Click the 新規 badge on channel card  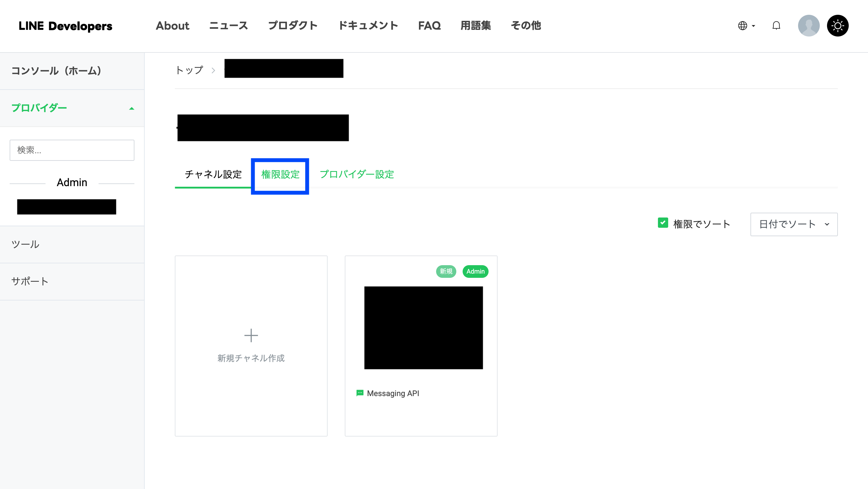445,271
